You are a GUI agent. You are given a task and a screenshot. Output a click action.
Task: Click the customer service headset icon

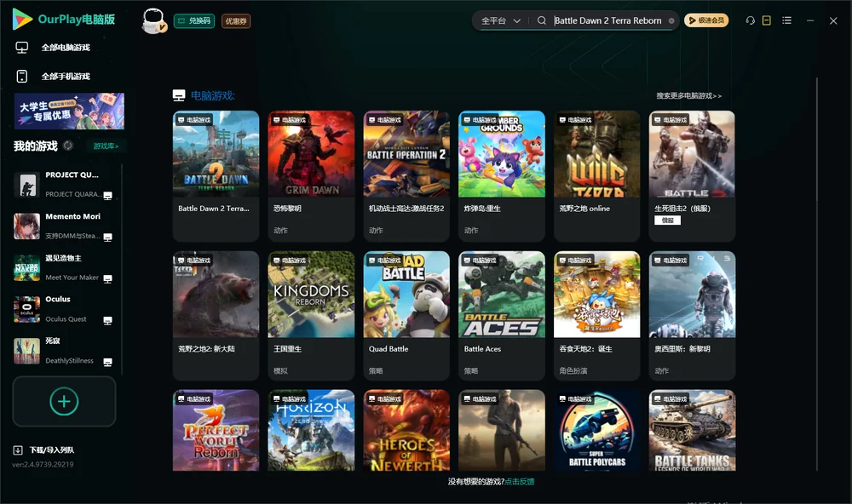(x=751, y=20)
